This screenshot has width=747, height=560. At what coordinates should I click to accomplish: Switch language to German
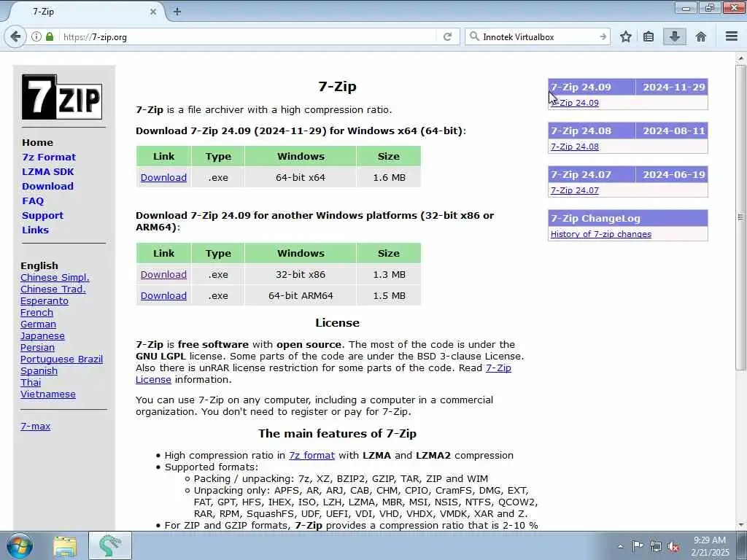[x=38, y=324]
